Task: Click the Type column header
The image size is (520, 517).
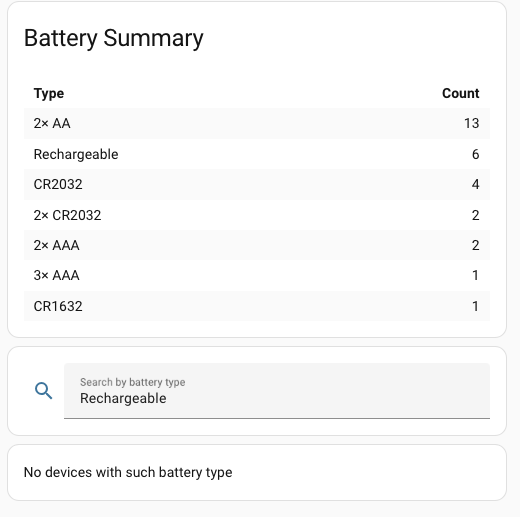Action: 49,93
